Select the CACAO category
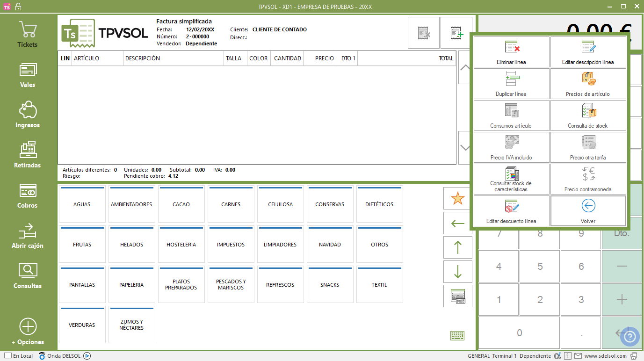 [x=181, y=204]
